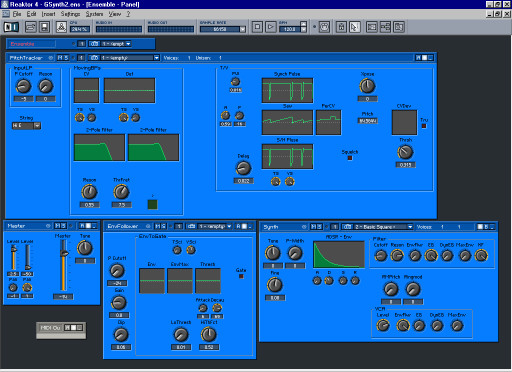Image resolution: width=512 pixels, height=372 pixels.
Task: Click the EnvFollower snapshot camera icon
Action: coord(191,226)
